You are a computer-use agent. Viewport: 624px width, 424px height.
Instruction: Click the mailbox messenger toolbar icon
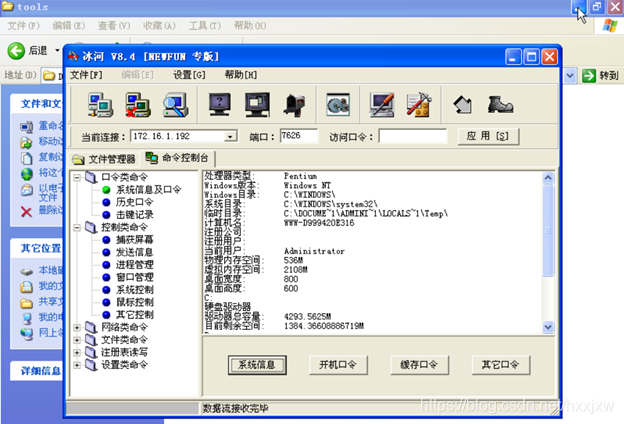click(295, 105)
